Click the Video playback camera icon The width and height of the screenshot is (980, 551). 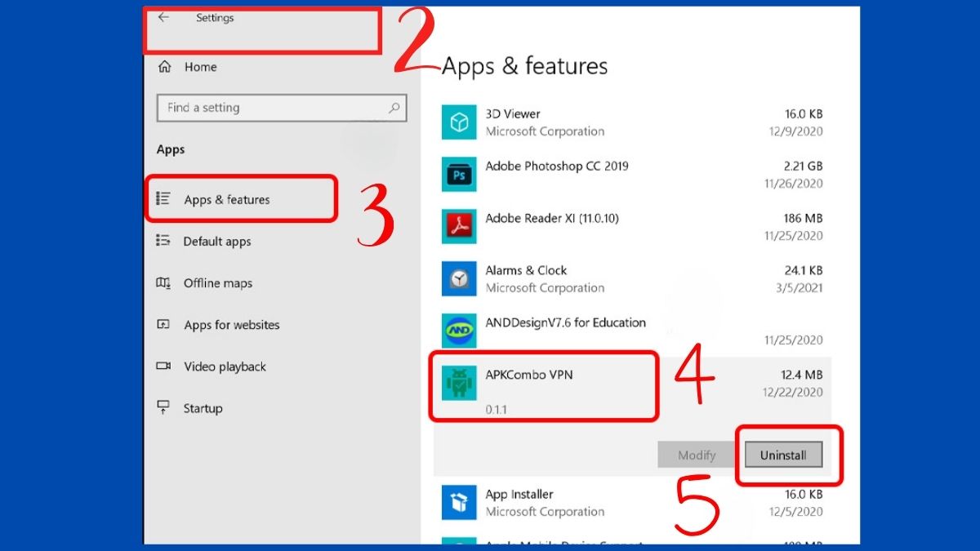(163, 366)
